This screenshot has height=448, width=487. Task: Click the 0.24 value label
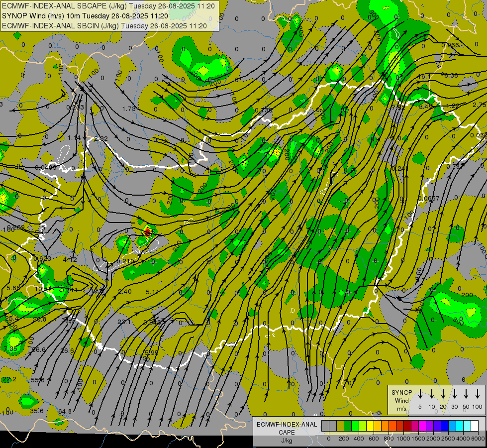point(398,169)
